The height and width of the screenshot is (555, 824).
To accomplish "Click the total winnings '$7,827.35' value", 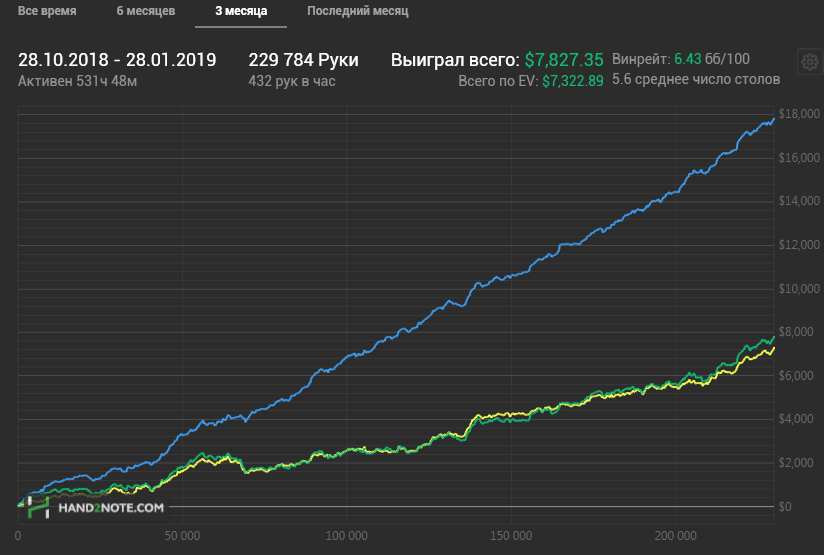I will (564, 60).
